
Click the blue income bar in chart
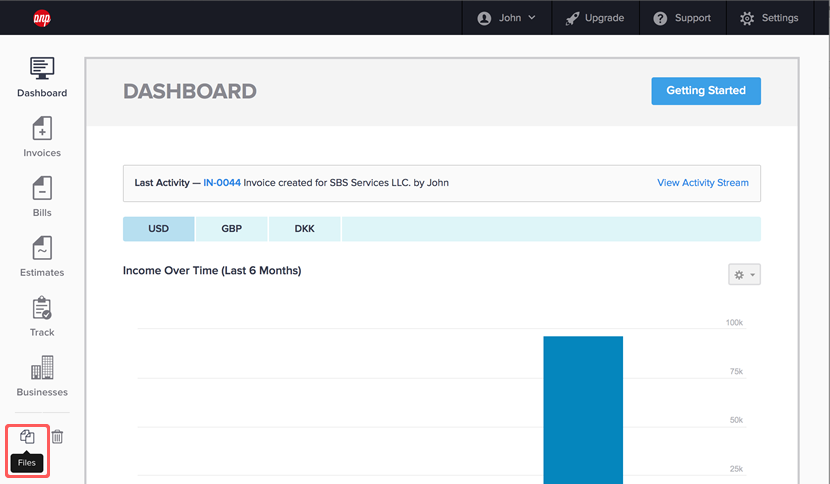583,410
